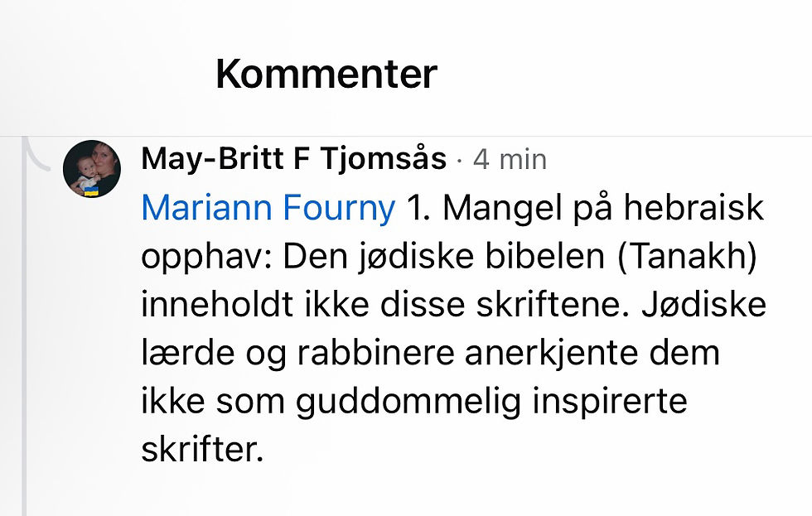
Task: Click the comment line starting with 'opphav:'
Action: coord(449,257)
